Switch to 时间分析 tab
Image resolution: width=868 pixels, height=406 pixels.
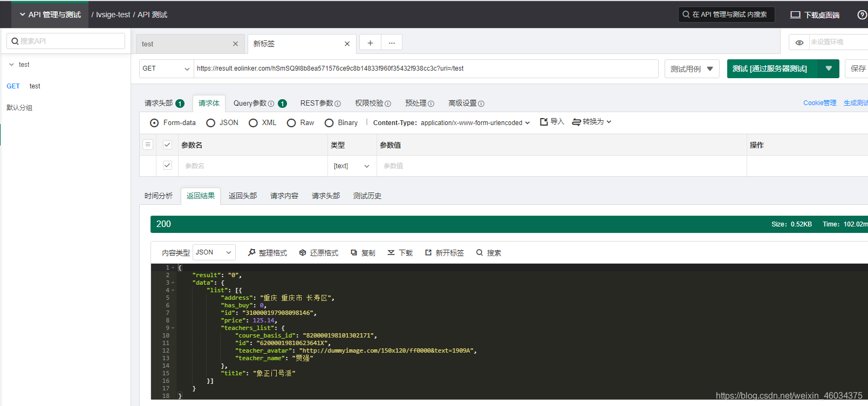(x=159, y=196)
